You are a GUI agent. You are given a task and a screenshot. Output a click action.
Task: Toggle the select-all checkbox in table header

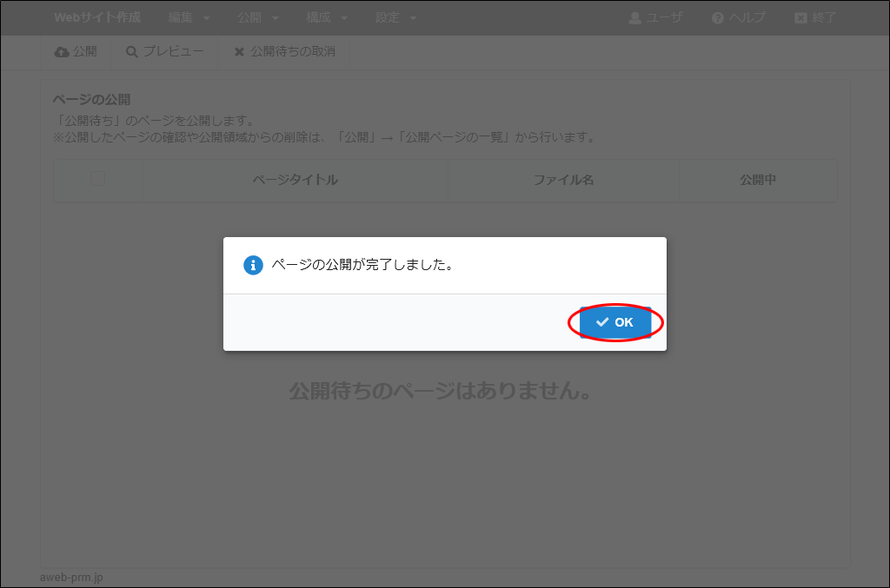[98, 180]
